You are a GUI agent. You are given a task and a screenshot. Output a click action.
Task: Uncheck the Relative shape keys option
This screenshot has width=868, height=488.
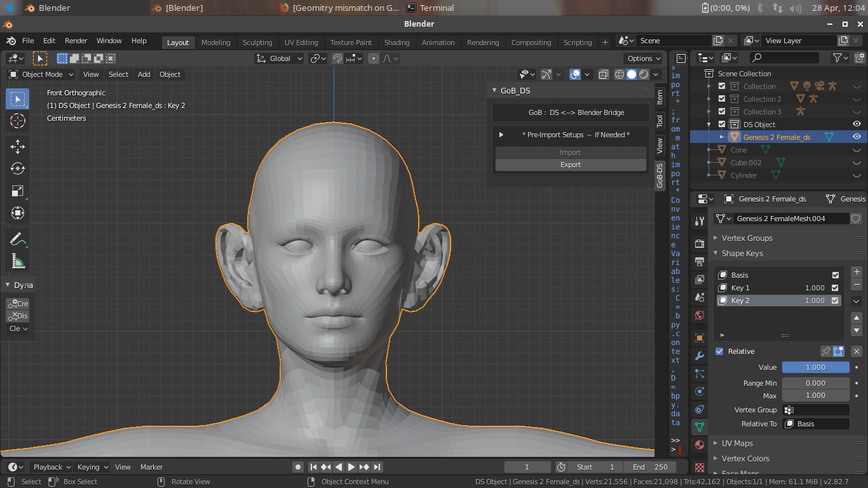pos(719,351)
